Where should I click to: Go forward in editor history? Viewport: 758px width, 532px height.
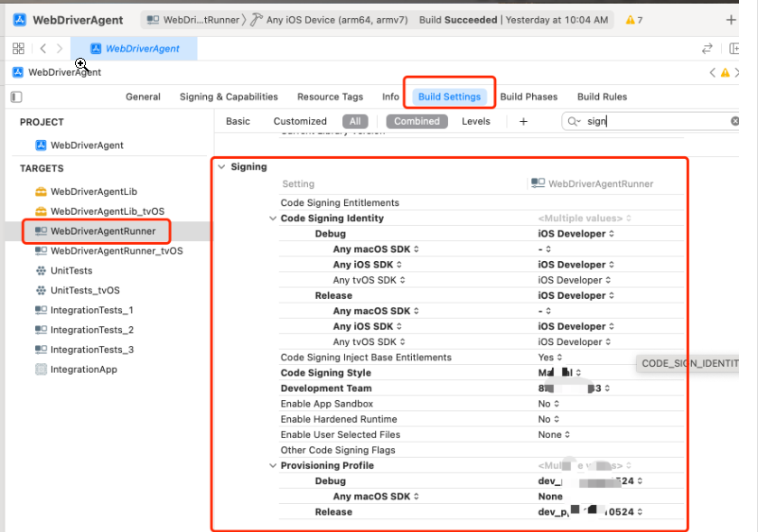point(60,48)
